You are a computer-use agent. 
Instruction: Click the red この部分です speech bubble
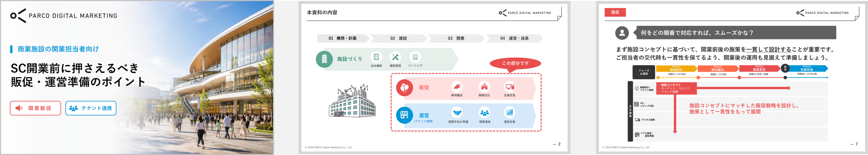coord(516,63)
